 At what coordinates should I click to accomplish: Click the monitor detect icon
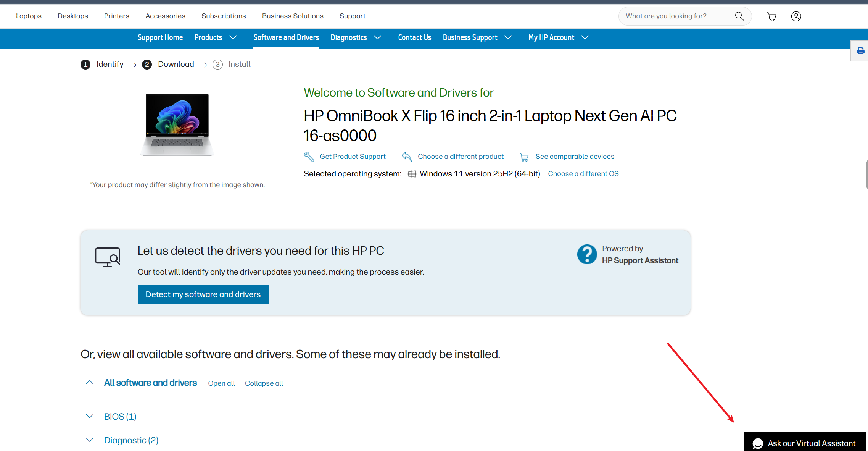point(108,257)
